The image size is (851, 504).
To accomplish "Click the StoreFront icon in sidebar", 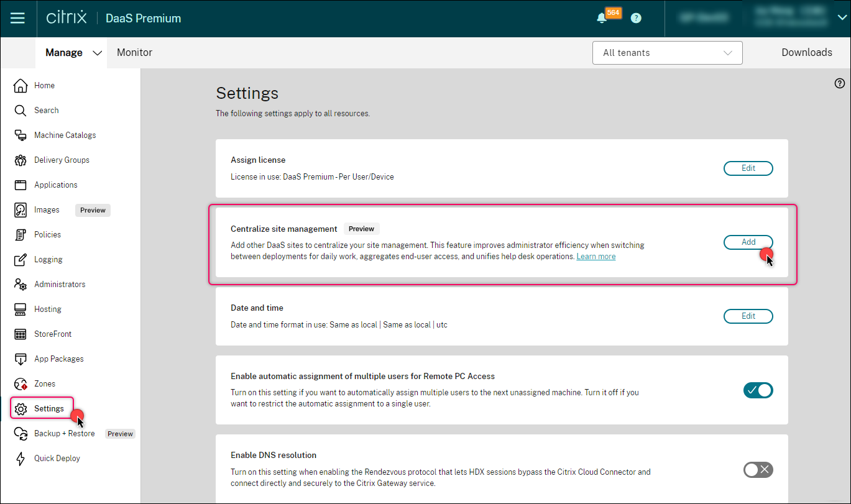I will pyautogui.click(x=21, y=334).
